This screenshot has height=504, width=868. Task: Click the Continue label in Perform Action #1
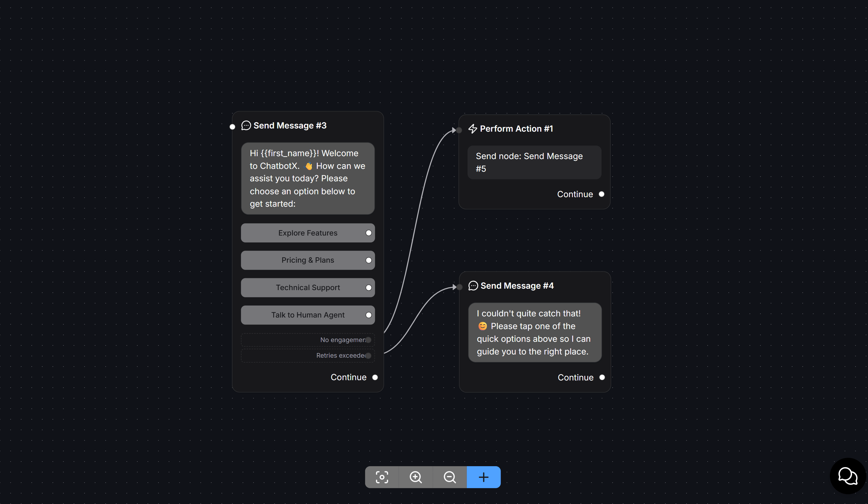click(x=575, y=194)
